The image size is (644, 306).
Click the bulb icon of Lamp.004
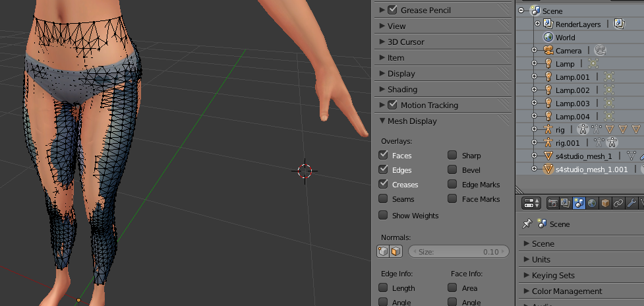click(x=548, y=116)
